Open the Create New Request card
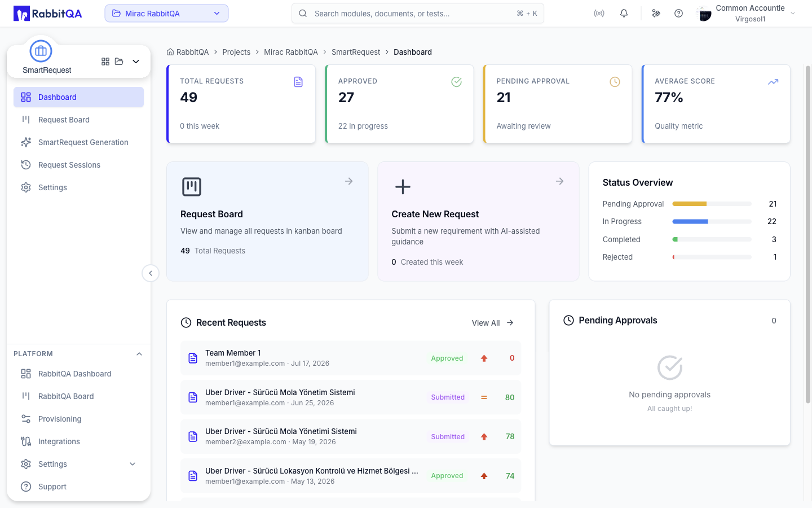This screenshot has height=508, width=812. [478, 221]
